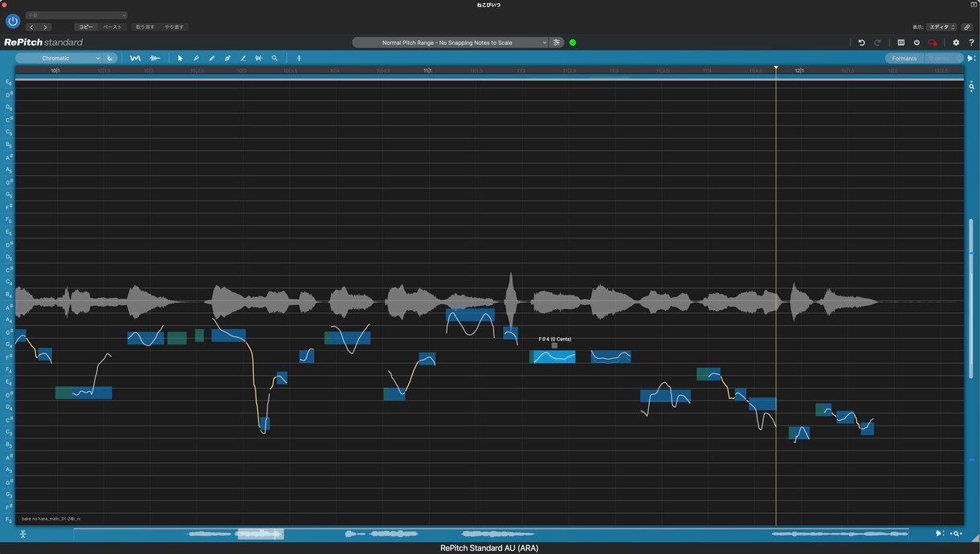
Task: Click the ペースト (paste) button
Action: (112, 27)
